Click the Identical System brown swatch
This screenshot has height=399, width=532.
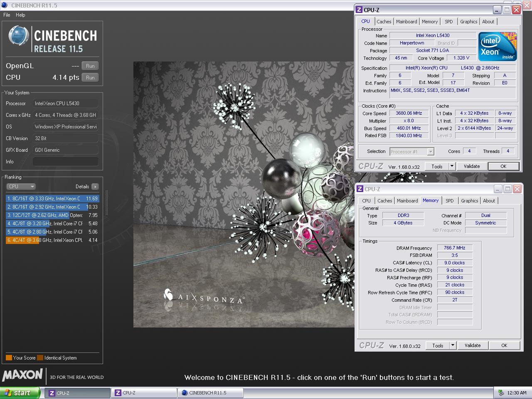coord(40,358)
